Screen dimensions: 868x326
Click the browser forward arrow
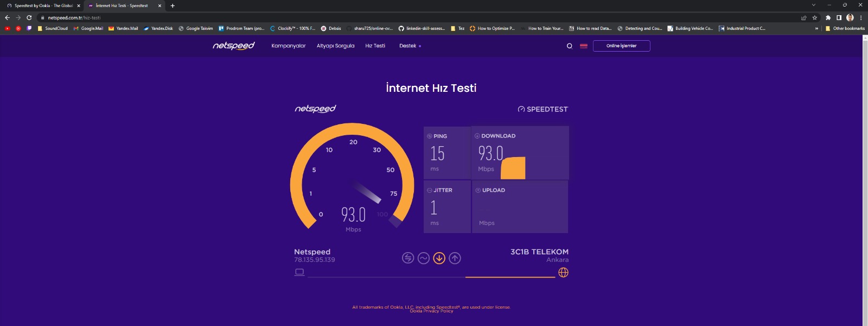point(18,17)
